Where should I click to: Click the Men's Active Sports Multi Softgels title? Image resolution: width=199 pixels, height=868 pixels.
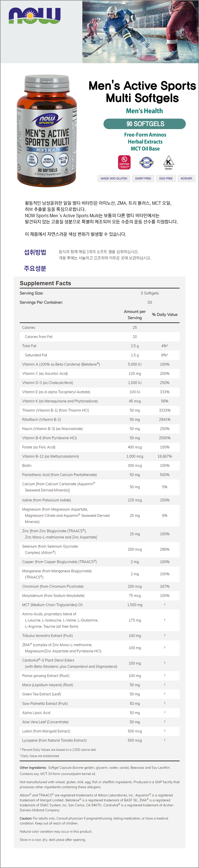click(142, 92)
